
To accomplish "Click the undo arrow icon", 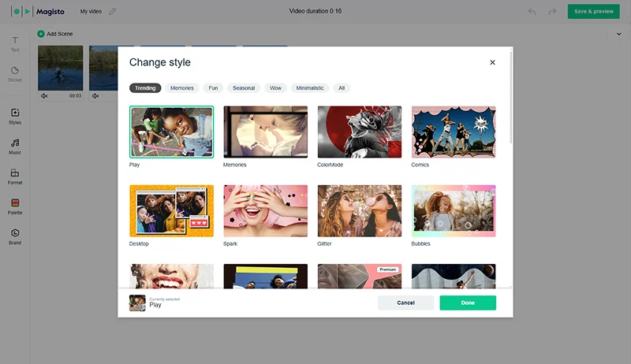I will point(532,12).
